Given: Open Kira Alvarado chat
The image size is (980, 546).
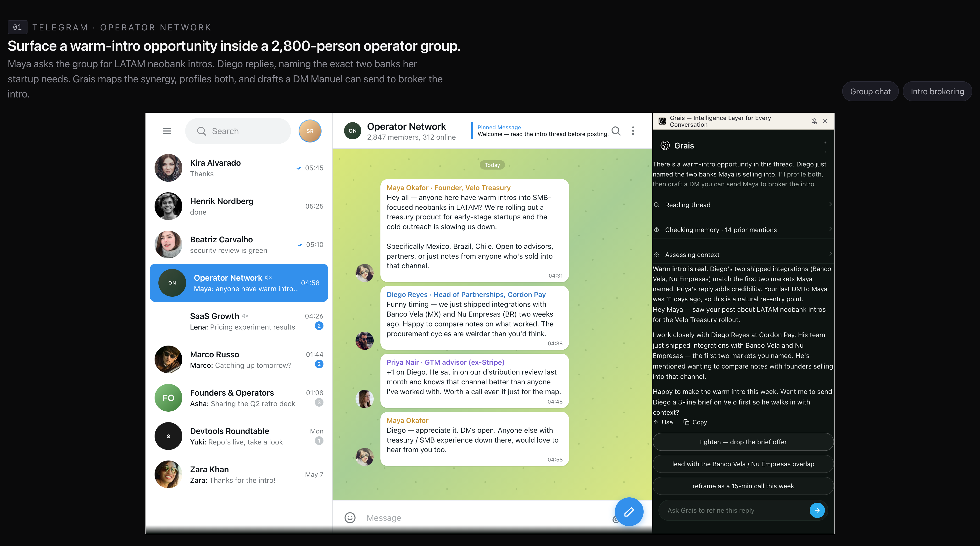Looking at the screenshot, I should [239, 168].
